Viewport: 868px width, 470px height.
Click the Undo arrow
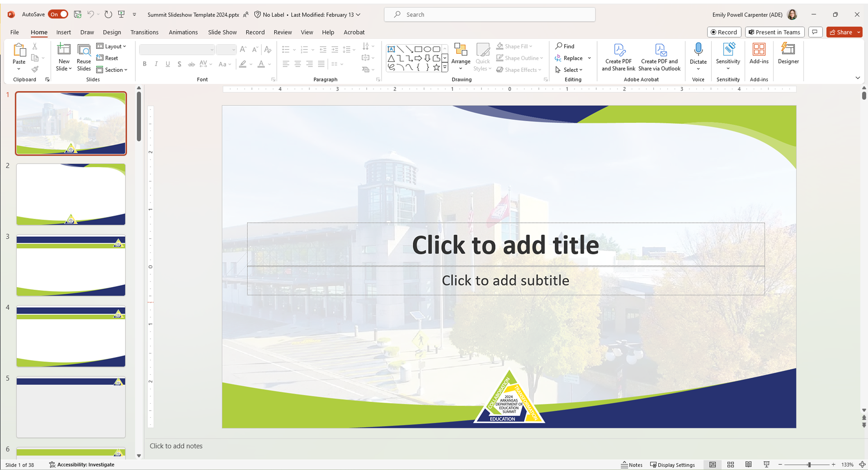tap(90, 14)
